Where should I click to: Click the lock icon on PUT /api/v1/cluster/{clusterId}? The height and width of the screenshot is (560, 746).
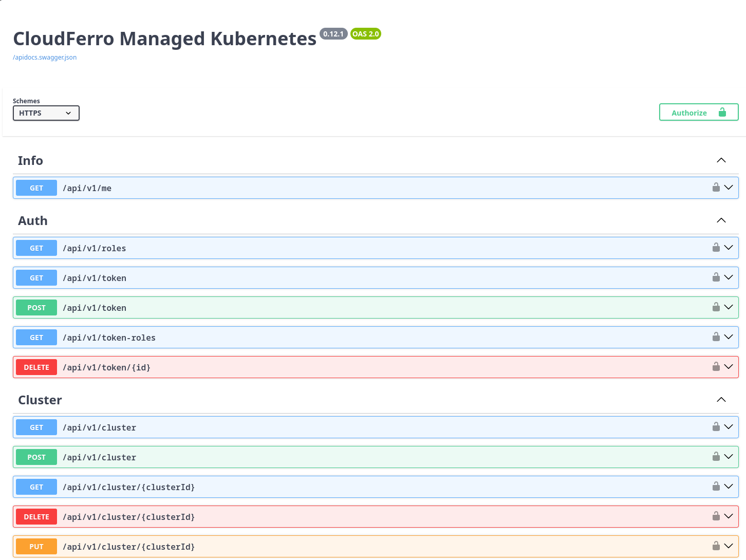[x=716, y=546]
